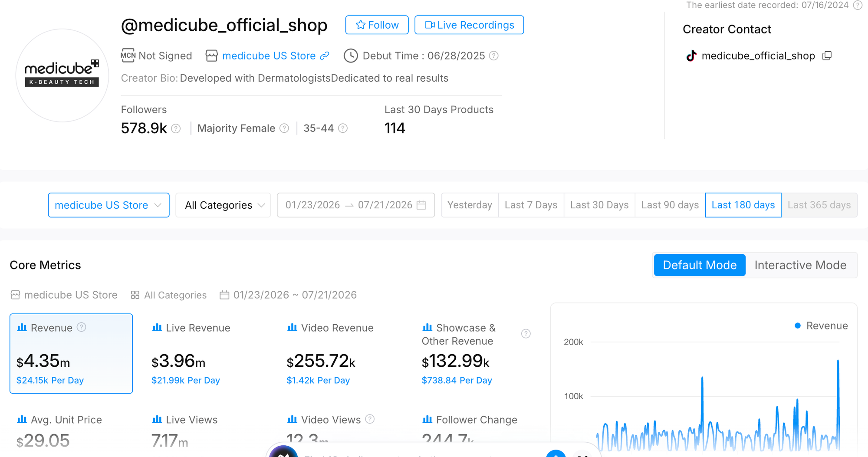Open the calendar picker icon

[421, 205]
